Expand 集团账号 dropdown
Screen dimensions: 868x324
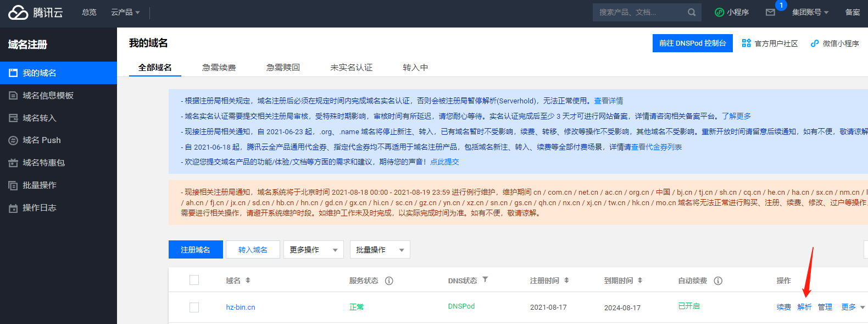[810, 12]
